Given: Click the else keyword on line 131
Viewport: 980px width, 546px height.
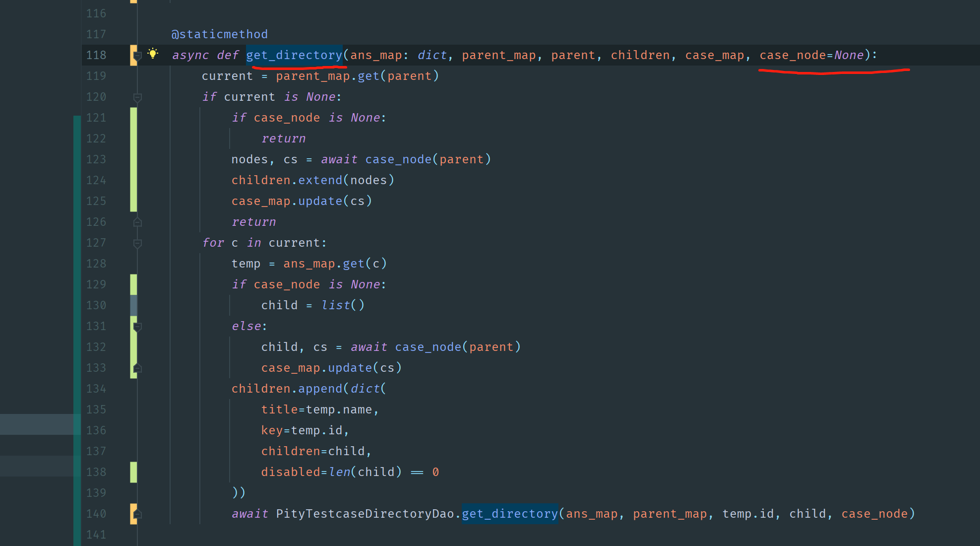Looking at the screenshot, I should pos(246,326).
